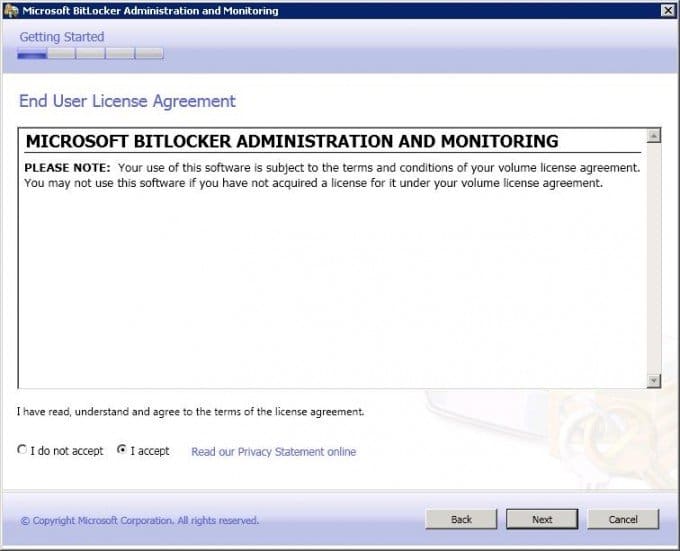Click the 'Getting Started' step label

point(62,37)
